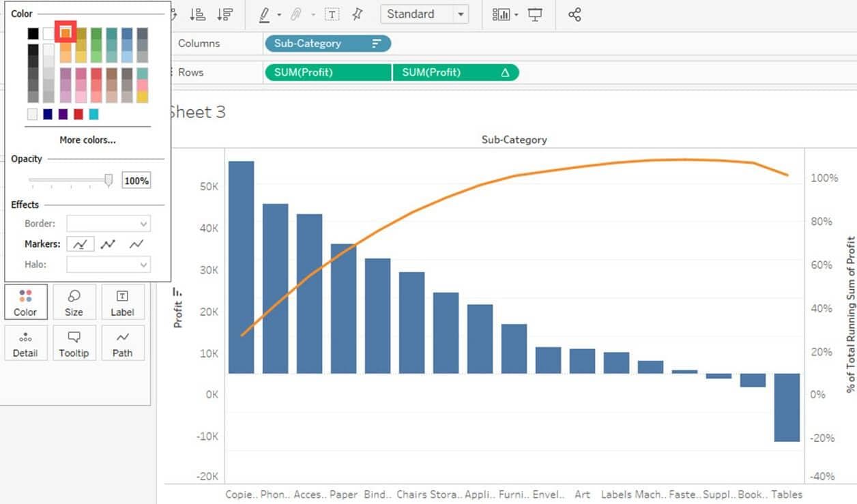Screen dimensions: 857x504
Task: Open the Halo effect dropdown
Action: pos(108,264)
